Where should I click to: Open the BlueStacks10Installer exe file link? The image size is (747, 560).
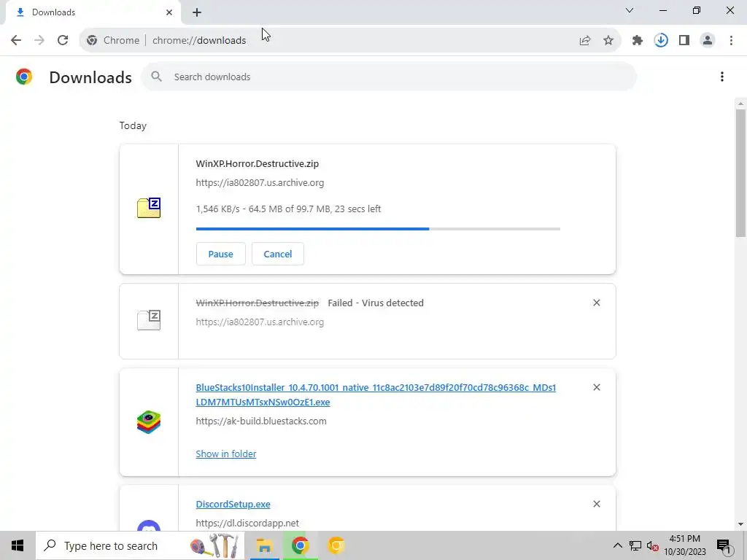(x=376, y=394)
